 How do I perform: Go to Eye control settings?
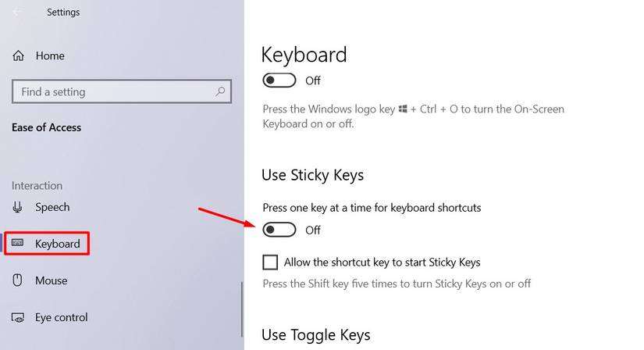61,317
